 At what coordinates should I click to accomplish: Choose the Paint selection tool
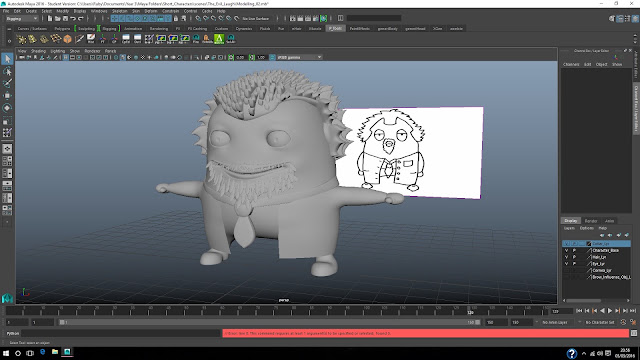7,83
